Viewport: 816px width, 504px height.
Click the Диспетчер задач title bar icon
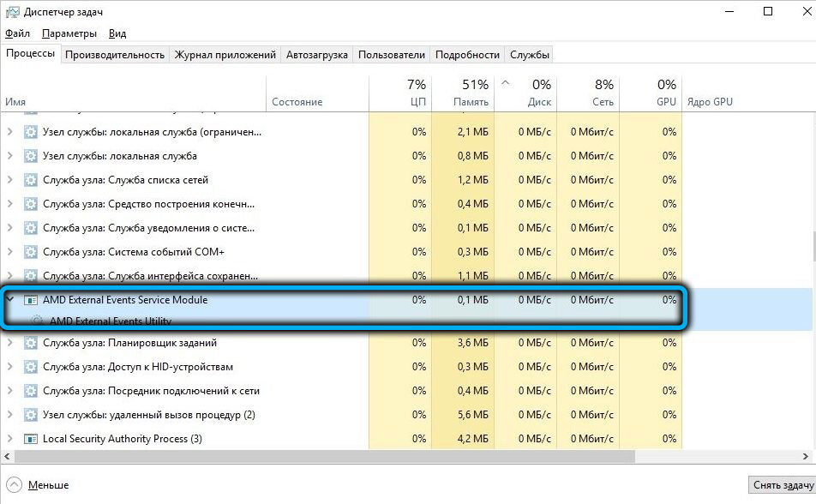tap(12, 11)
